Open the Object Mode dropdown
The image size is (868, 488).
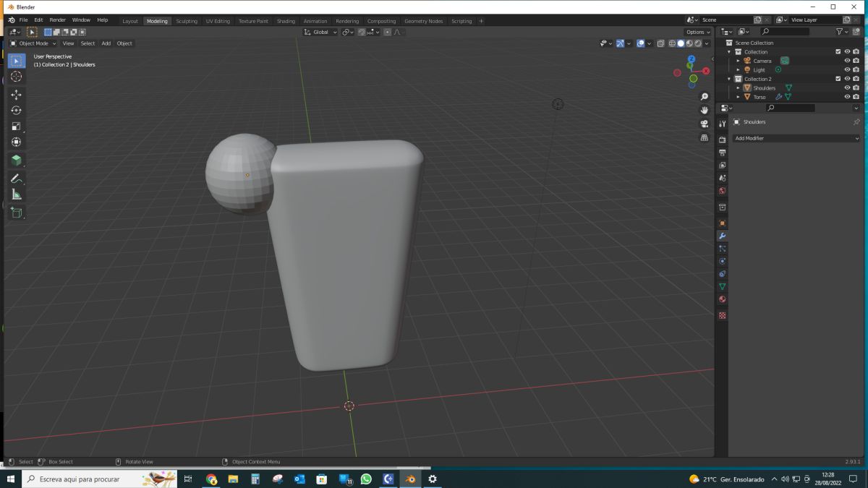pyautogui.click(x=33, y=43)
